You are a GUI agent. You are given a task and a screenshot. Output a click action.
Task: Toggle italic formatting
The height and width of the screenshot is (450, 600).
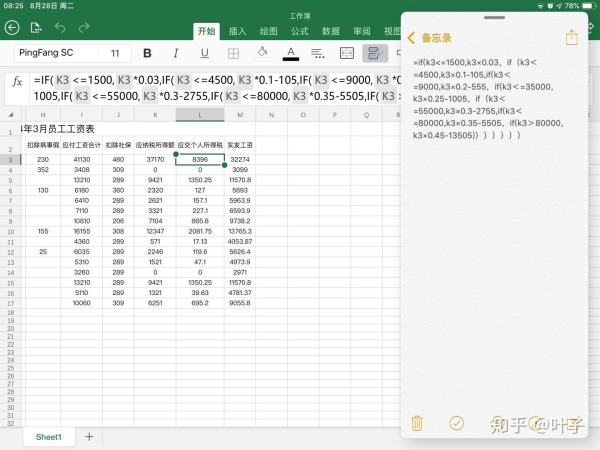click(x=177, y=53)
